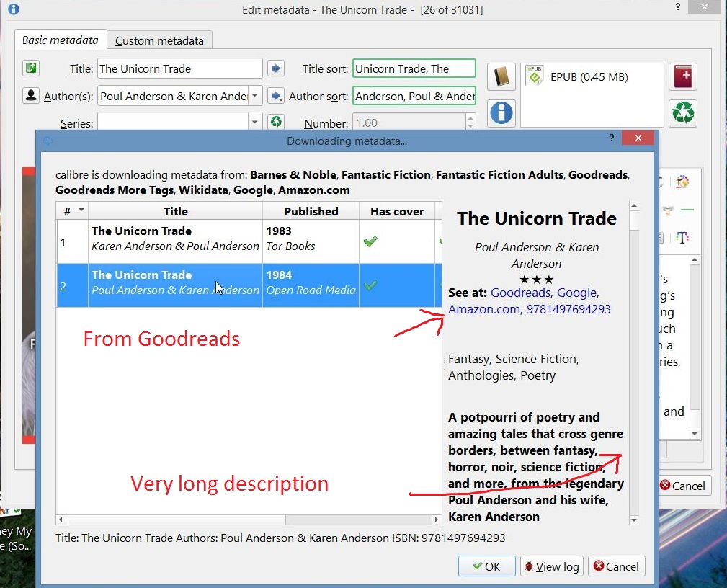Click Cancel in the Downloading metadata dialog
This screenshot has width=727, height=588.
(616, 566)
